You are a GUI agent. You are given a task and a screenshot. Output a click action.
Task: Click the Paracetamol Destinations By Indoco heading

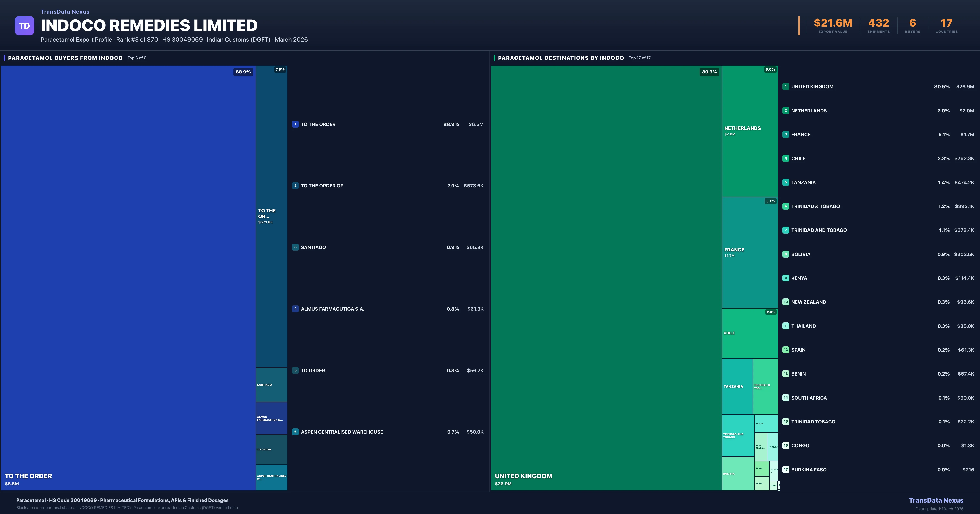(x=561, y=58)
